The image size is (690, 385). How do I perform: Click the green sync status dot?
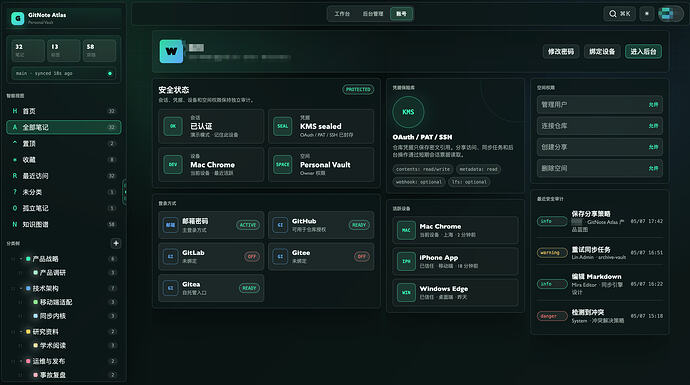point(110,73)
